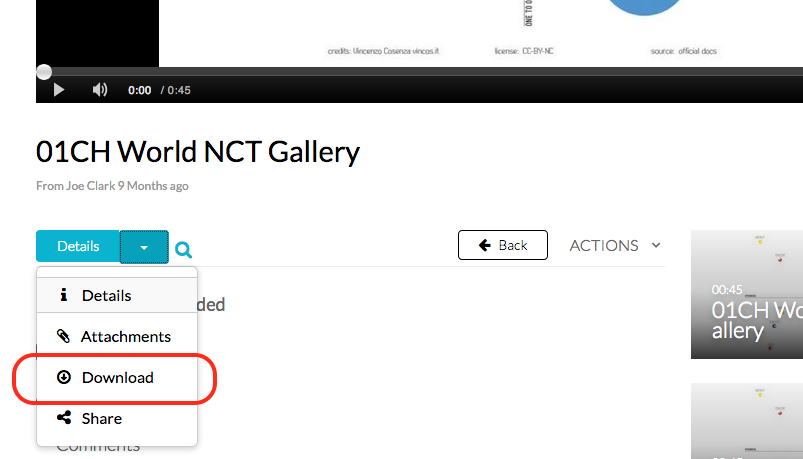Image resolution: width=803 pixels, height=459 pixels.
Task: Choose Download from the menu
Action: click(x=117, y=378)
